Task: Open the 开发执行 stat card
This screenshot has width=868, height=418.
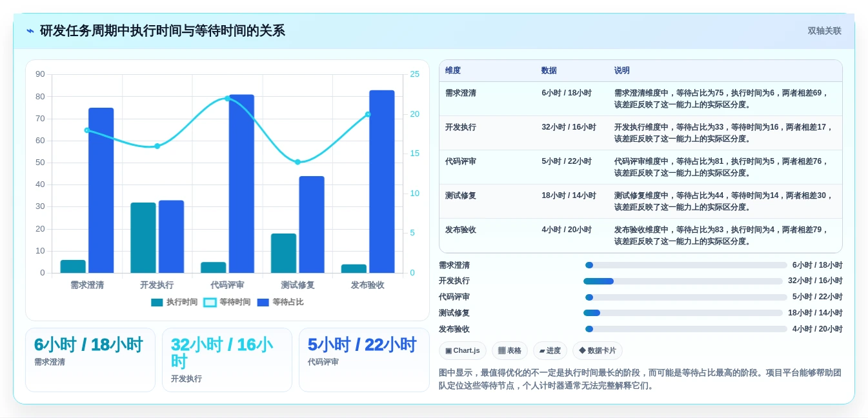Action: [227, 360]
